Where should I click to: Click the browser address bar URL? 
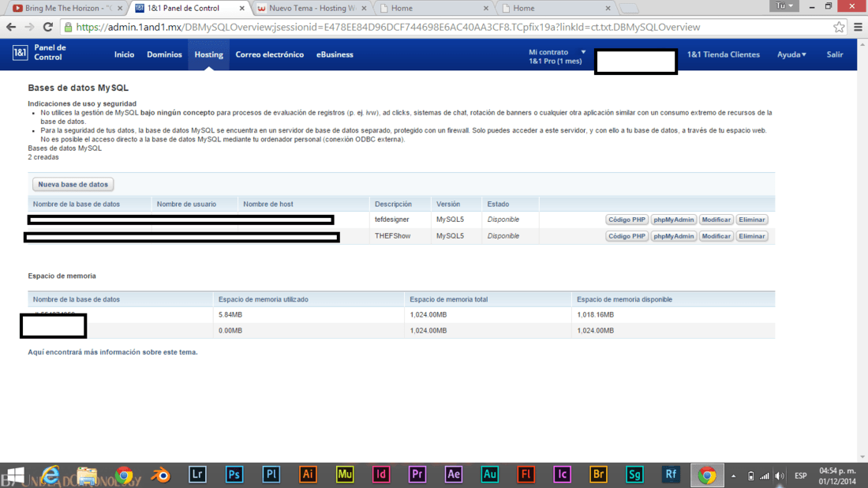[x=387, y=27]
